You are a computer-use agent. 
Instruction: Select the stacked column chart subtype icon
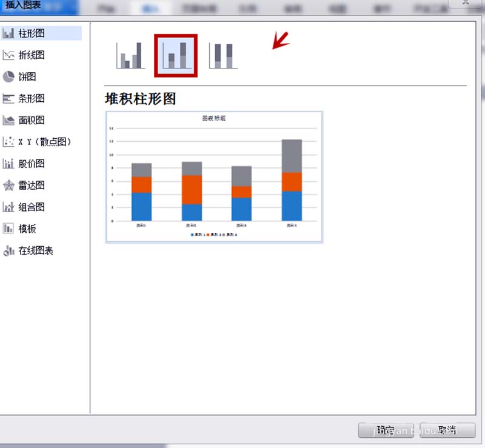point(176,56)
